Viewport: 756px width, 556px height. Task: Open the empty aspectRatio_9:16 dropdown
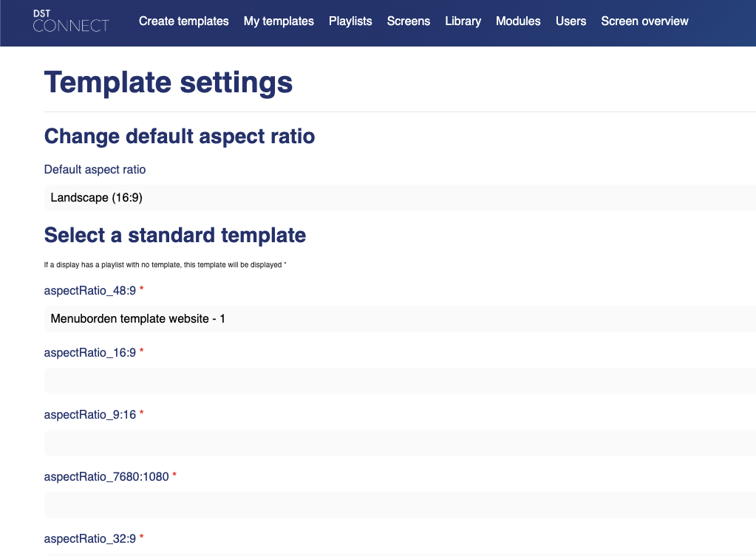pos(401,443)
